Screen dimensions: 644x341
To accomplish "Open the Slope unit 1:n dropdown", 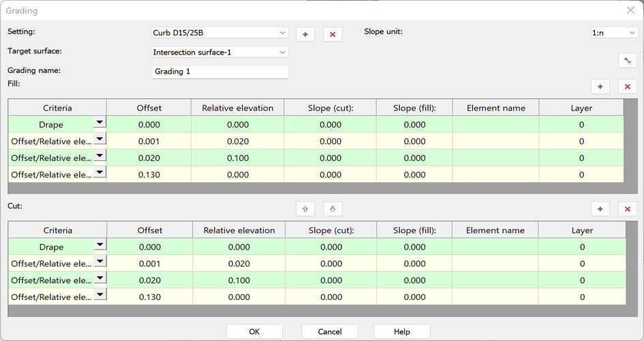I will 613,33.
